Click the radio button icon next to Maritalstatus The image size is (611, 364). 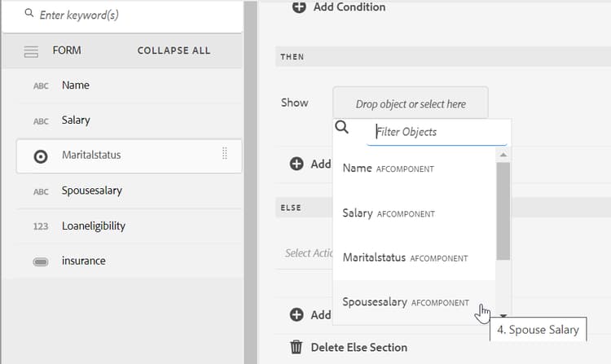pyautogui.click(x=41, y=156)
